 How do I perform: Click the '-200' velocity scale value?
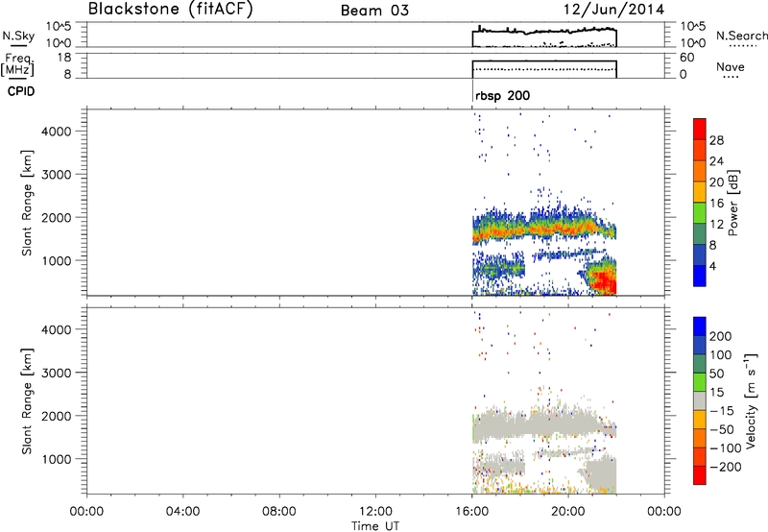725,467
